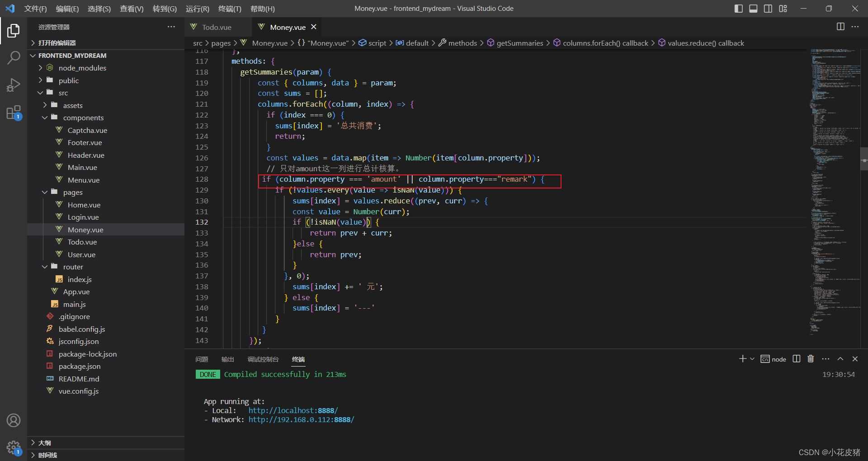Expand the node_modules folder

click(106, 68)
